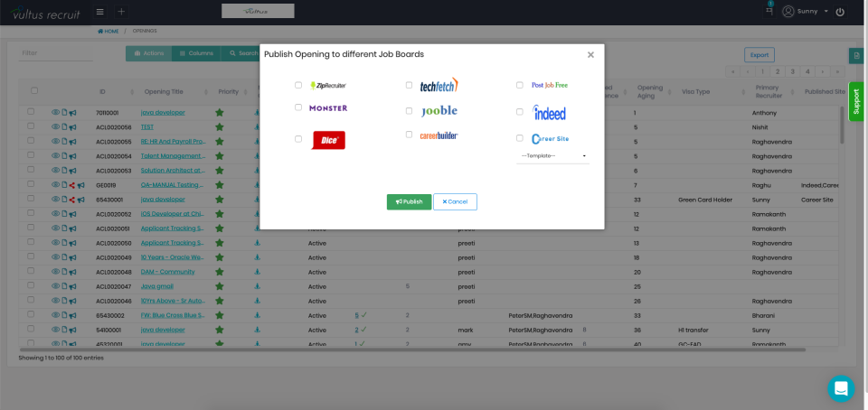Viewport: 868px width, 410px height.
Task: Click the power logout icon
Action: (x=840, y=12)
